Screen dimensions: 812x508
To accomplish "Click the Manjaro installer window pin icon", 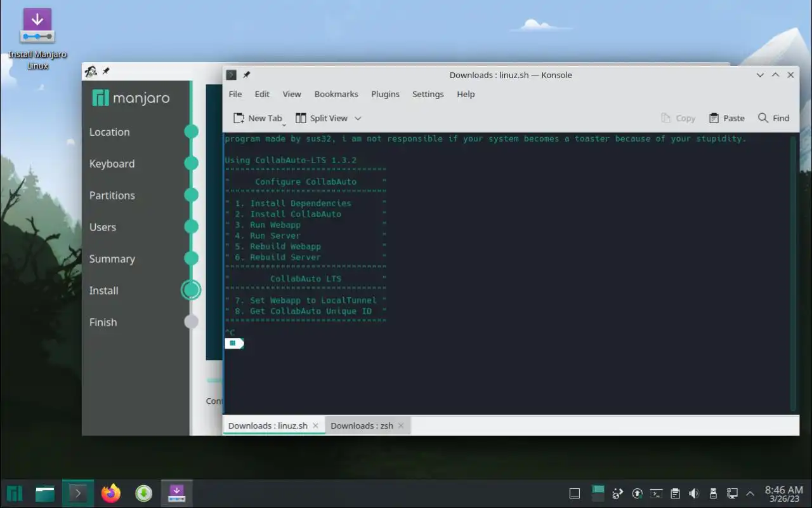I will click(106, 71).
